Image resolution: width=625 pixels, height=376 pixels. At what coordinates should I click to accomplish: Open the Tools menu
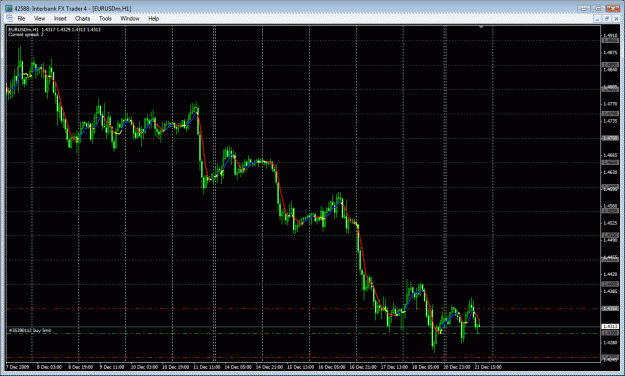[105, 19]
